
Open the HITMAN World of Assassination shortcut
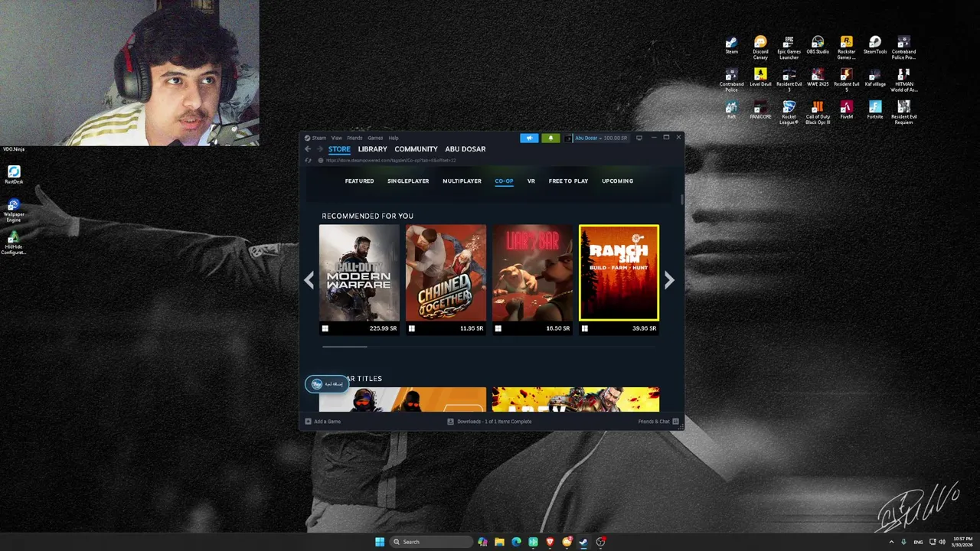(903, 80)
